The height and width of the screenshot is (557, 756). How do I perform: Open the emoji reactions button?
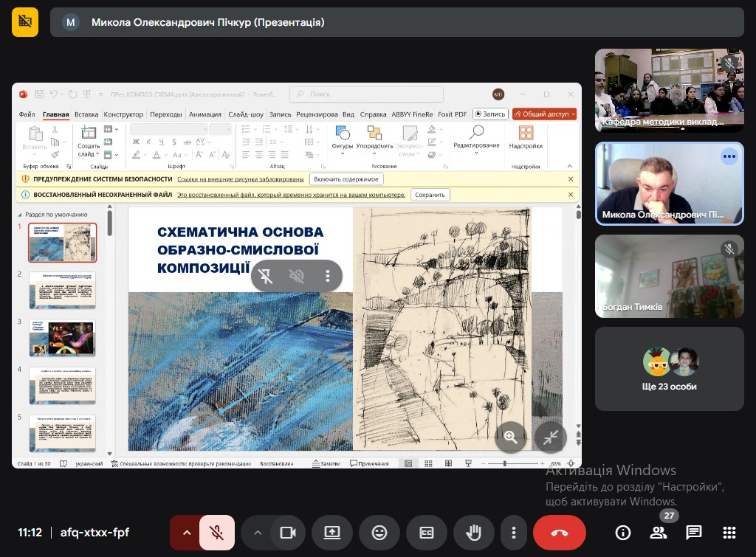[x=379, y=533]
